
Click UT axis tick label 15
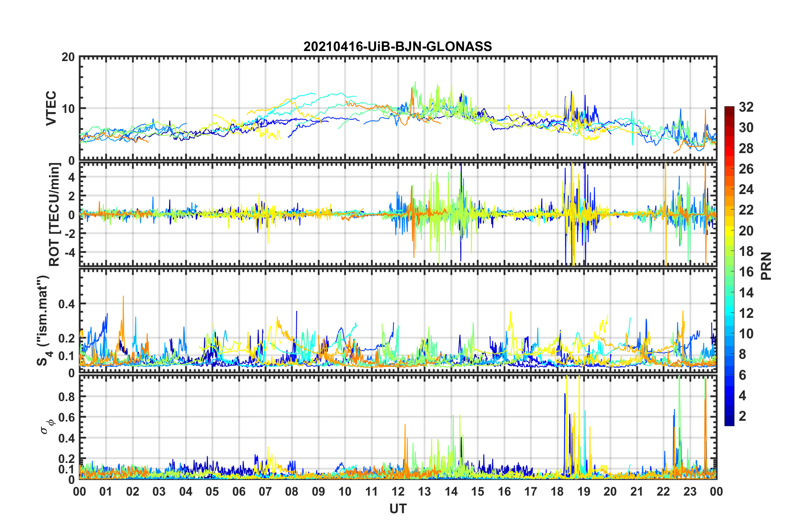click(478, 491)
